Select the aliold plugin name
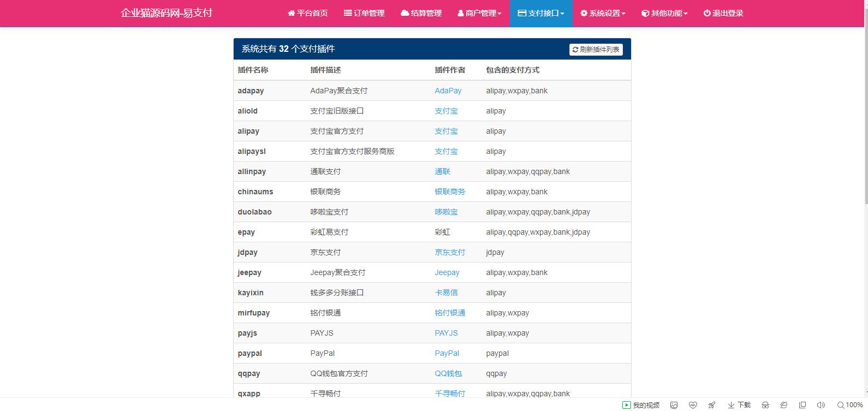Image resolution: width=868 pixels, height=411 pixels. (x=247, y=111)
